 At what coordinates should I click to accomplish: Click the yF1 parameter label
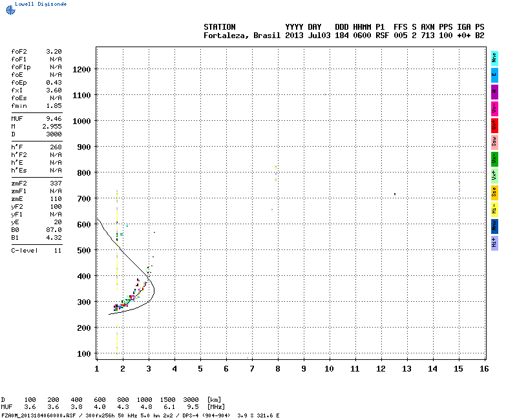(x=17, y=215)
